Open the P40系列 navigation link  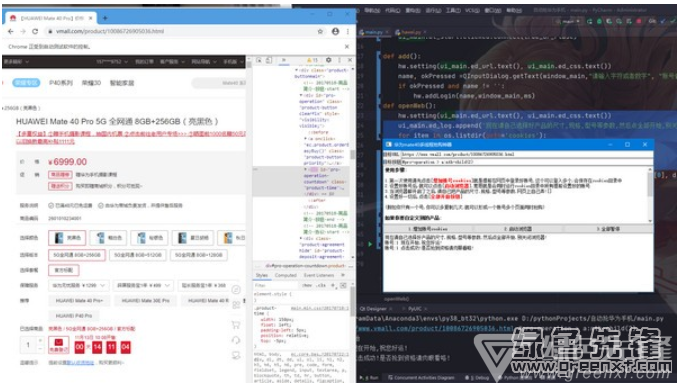(x=61, y=83)
